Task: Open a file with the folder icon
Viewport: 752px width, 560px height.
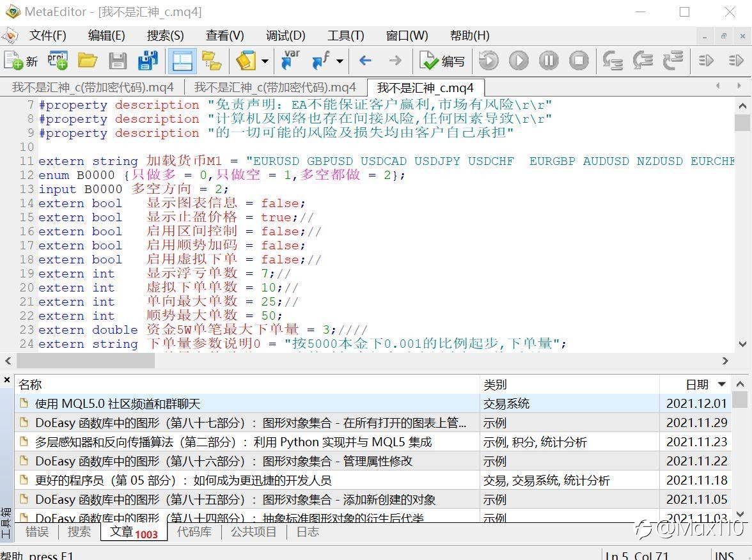Action: pyautogui.click(x=87, y=61)
